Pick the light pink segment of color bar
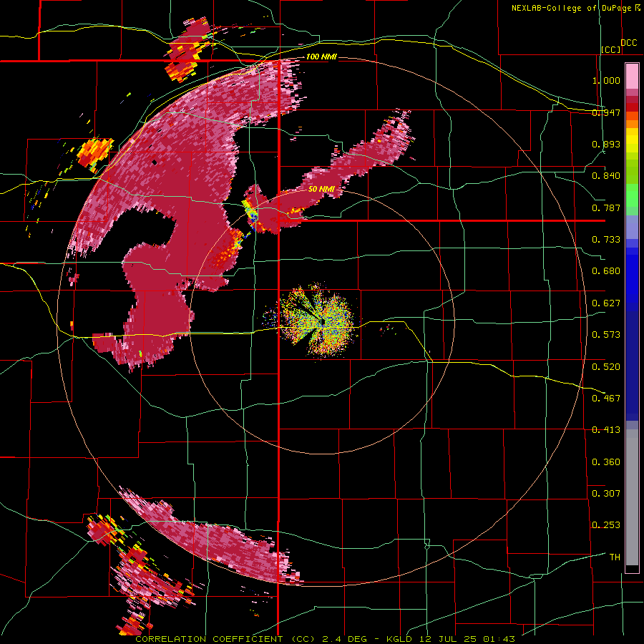The width and height of the screenshot is (644, 644). (632, 77)
